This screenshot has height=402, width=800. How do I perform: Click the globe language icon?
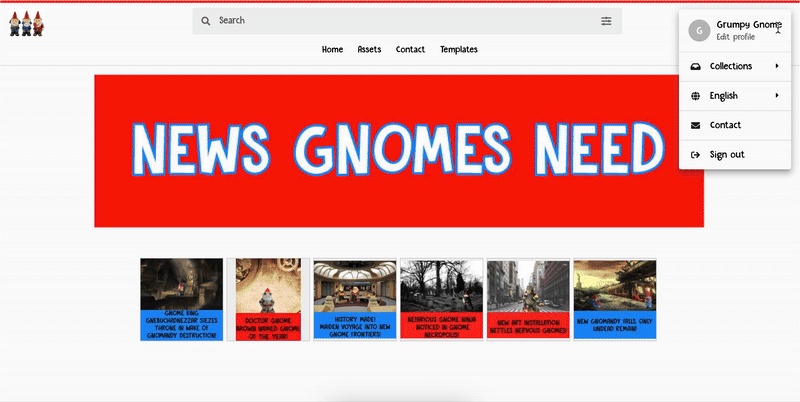click(x=695, y=96)
